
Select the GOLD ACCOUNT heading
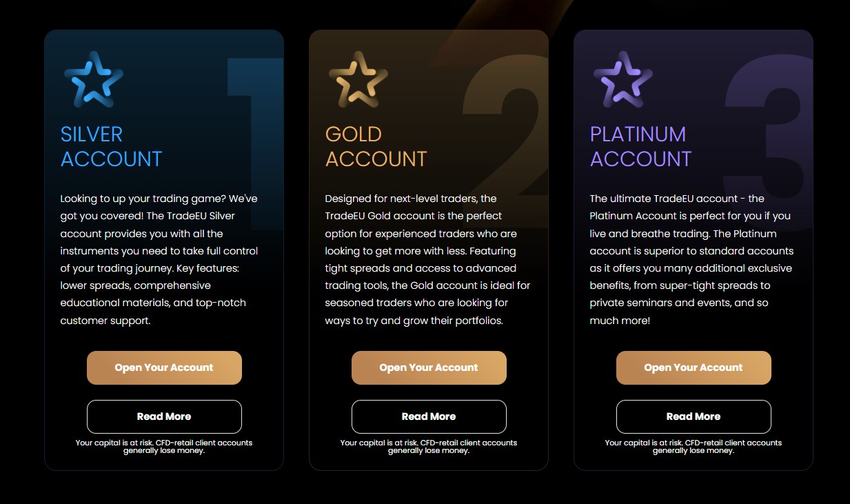(x=376, y=146)
